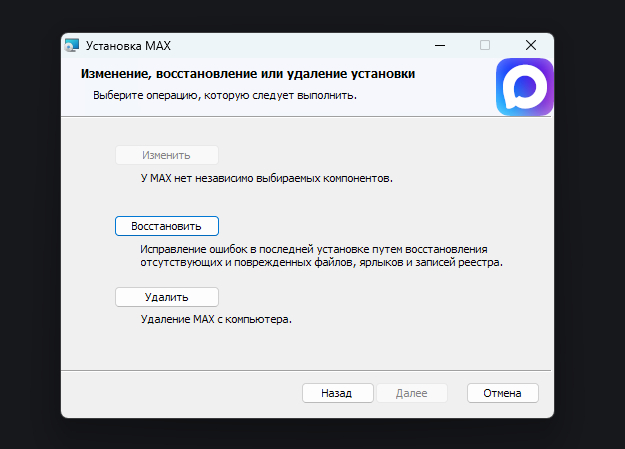
Task: Choose Удалить to uninstall MAX
Action: click(x=166, y=297)
